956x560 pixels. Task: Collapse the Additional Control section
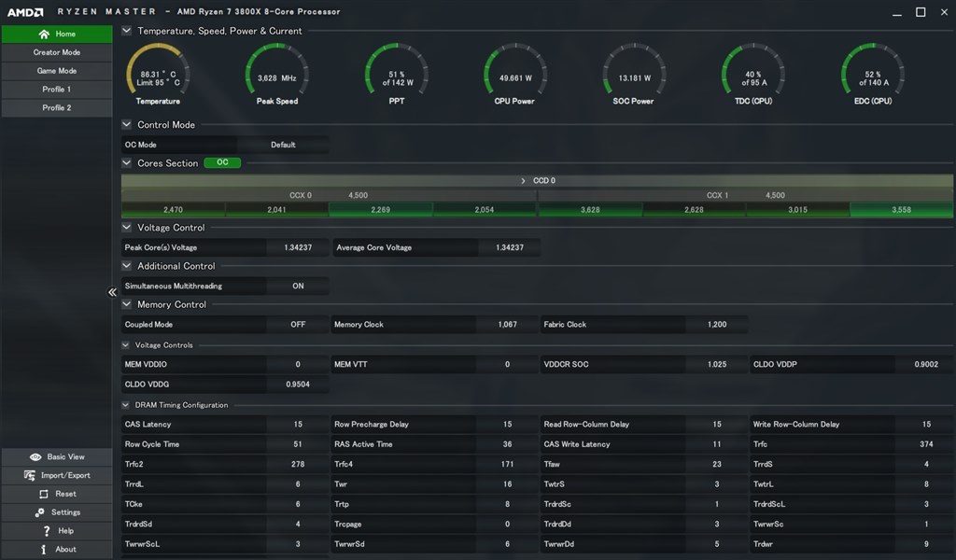[x=126, y=266]
